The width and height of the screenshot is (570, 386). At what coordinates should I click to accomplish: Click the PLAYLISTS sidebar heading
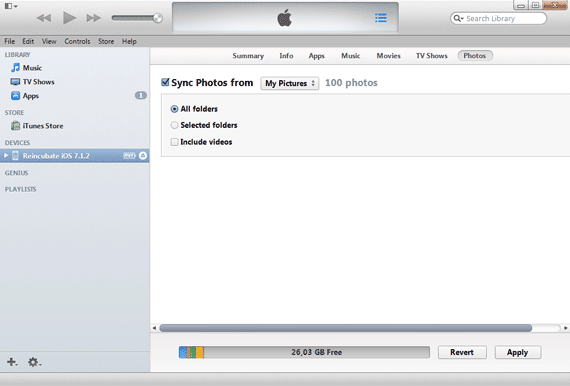(20, 189)
